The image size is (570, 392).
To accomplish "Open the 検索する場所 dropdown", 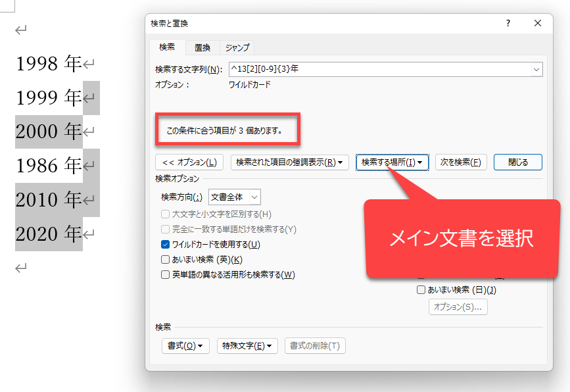I will 392,162.
